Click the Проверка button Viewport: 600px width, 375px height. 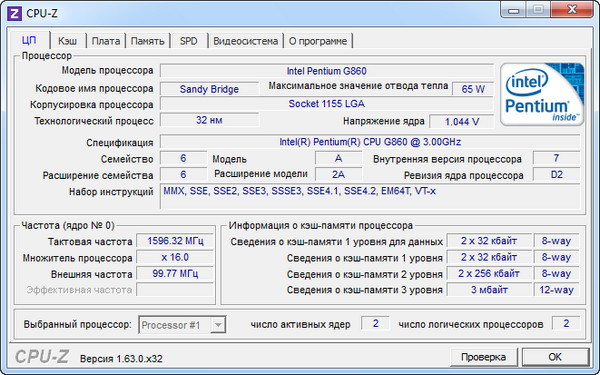484,357
